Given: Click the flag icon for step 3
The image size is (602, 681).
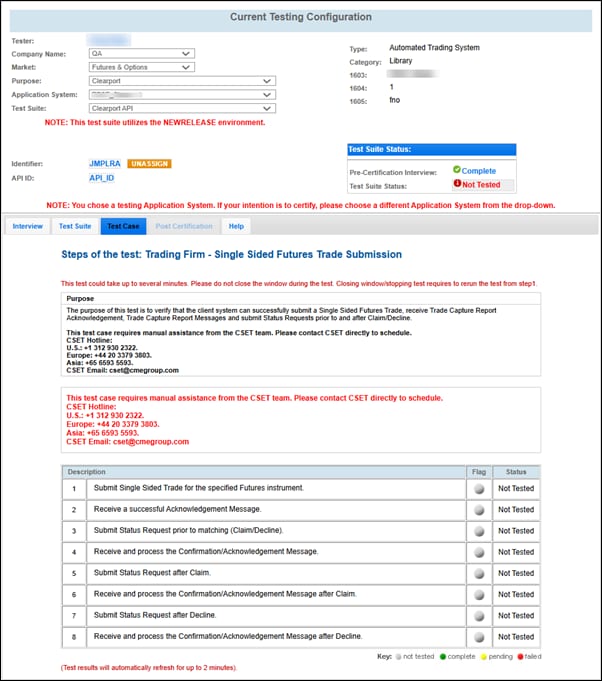Looking at the screenshot, I should 480,531.
